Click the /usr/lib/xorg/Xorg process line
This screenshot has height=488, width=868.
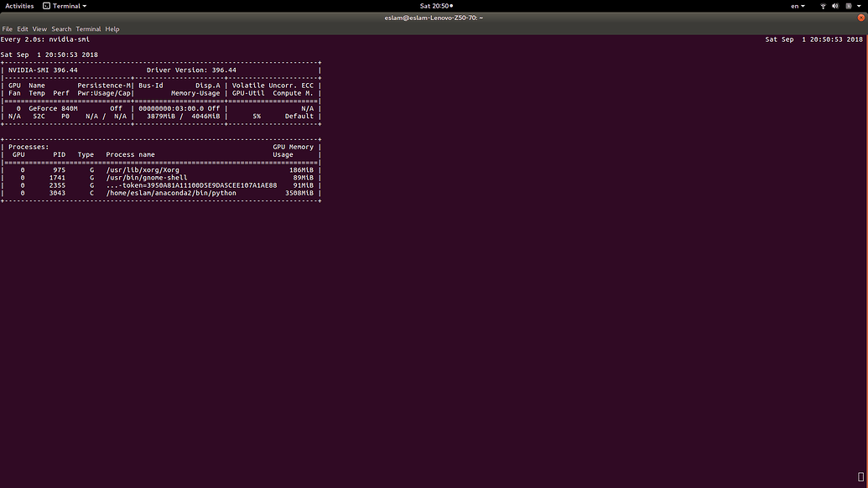(143, 170)
